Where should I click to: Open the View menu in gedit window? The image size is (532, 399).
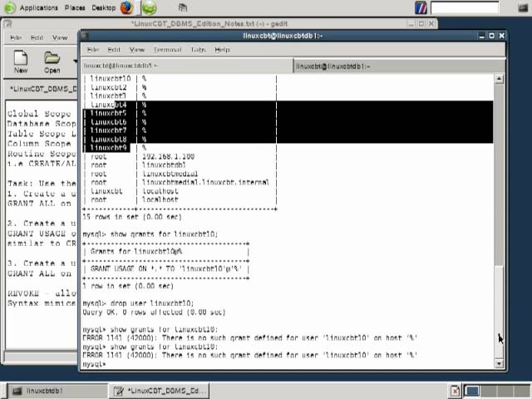point(60,37)
